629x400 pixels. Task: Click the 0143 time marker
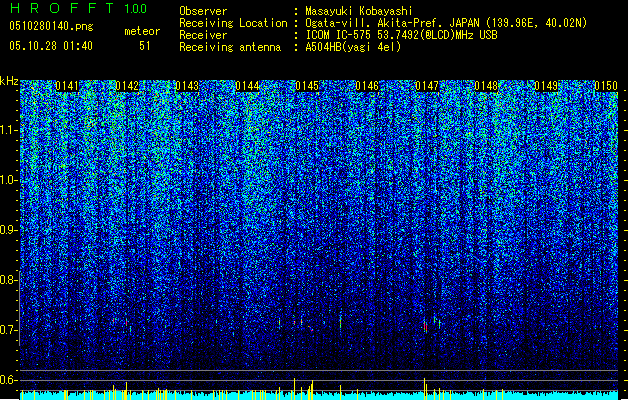(x=187, y=86)
